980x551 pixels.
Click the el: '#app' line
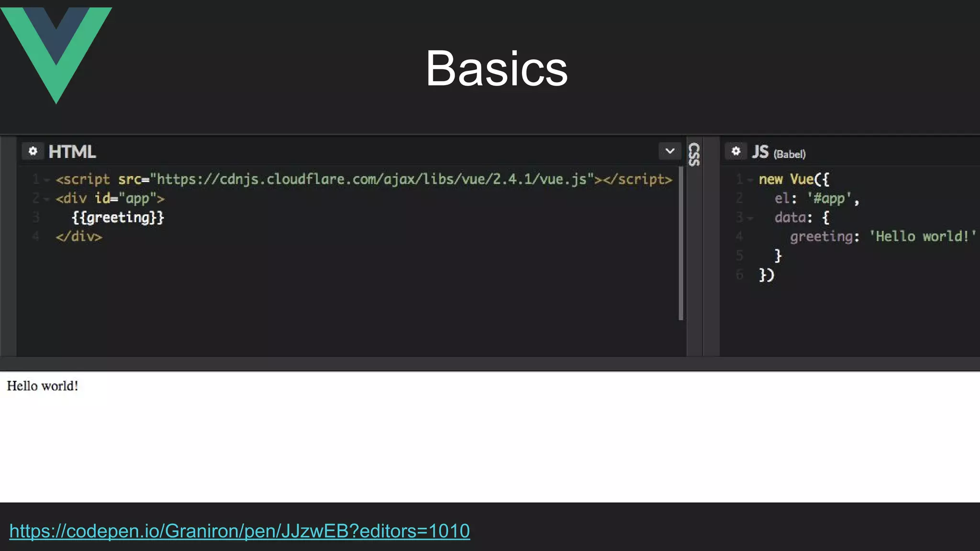(817, 198)
